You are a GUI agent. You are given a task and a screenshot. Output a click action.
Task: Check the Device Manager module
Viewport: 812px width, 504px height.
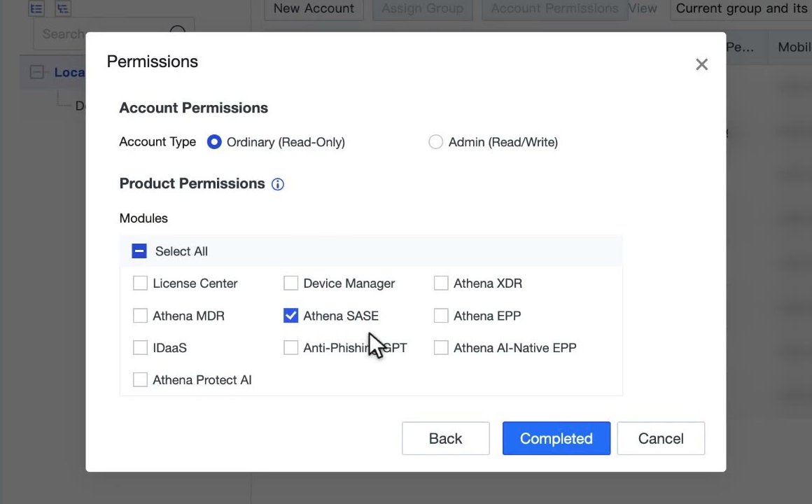[291, 283]
